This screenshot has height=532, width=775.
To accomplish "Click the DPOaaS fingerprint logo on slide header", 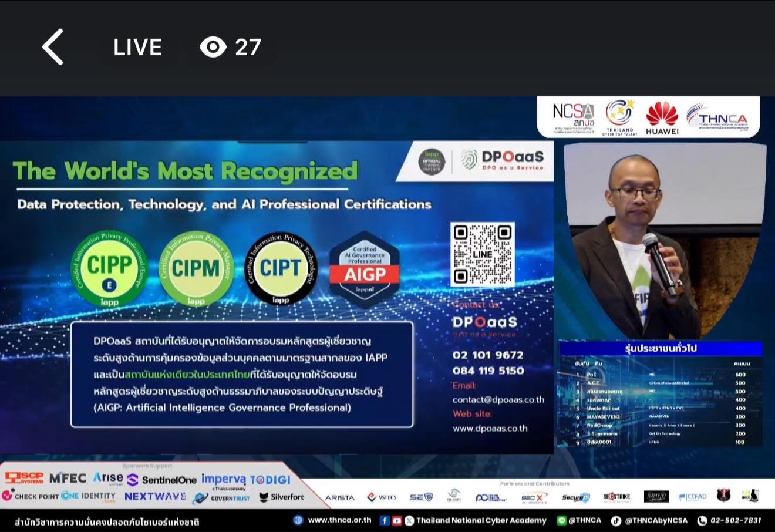I will pyautogui.click(x=503, y=160).
